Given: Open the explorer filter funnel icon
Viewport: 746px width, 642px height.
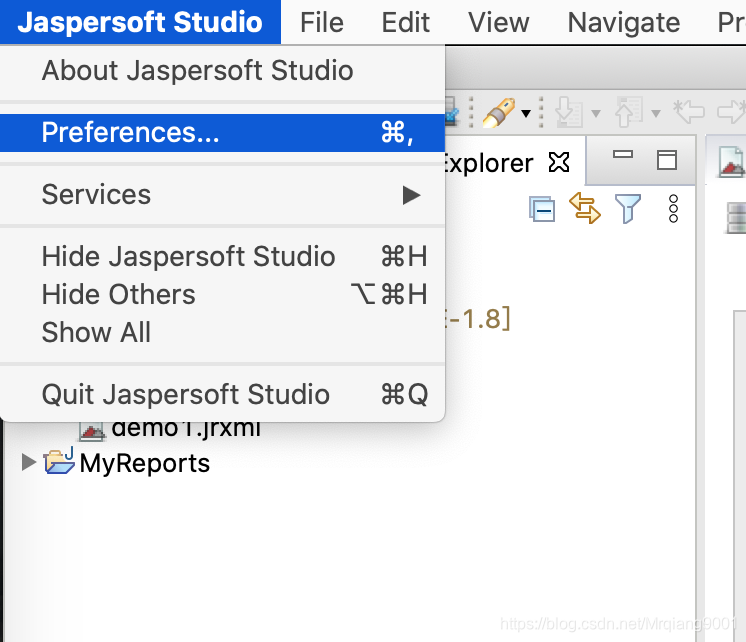Looking at the screenshot, I should pyautogui.click(x=628, y=208).
